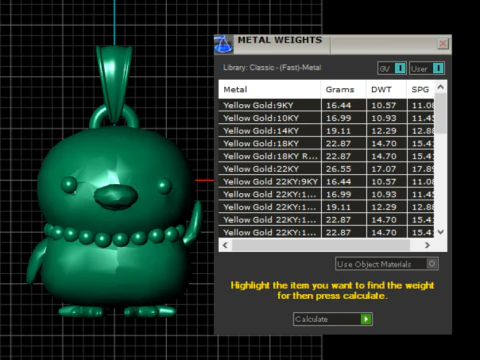The image size is (480, 360).
Task: Click the table's left scroll arrow
Action: [x=225, y=245]
